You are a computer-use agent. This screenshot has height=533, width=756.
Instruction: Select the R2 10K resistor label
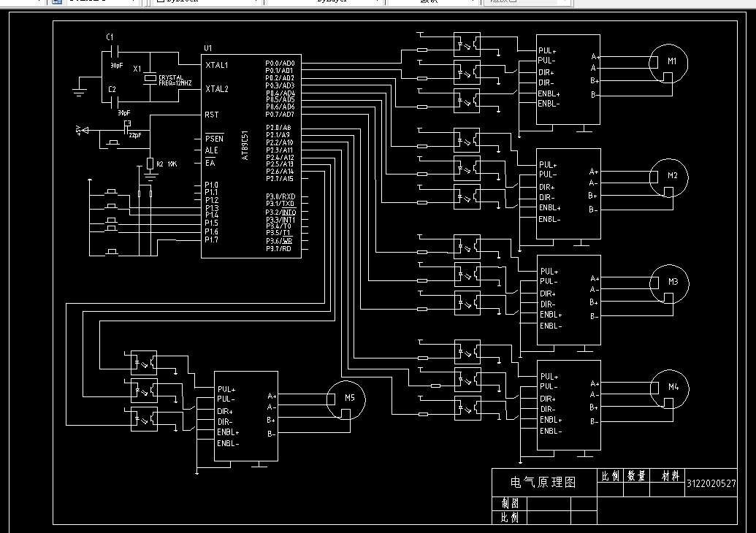pos(167,164)
